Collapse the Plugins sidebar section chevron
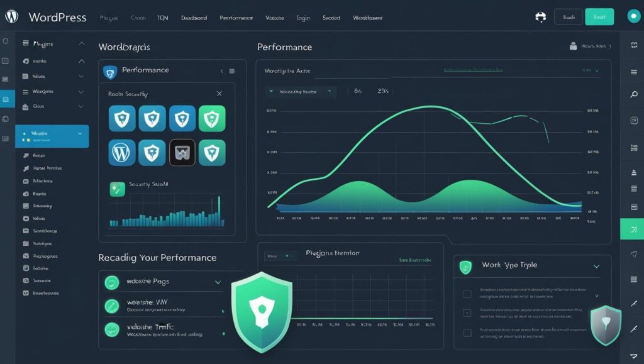This screenshot has width=644, height=364. 81,43
